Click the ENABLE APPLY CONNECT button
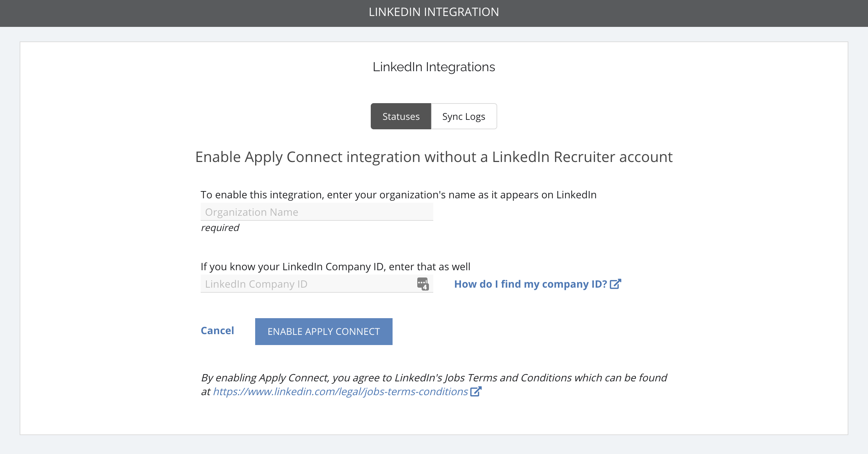 (x=324, y=332)
